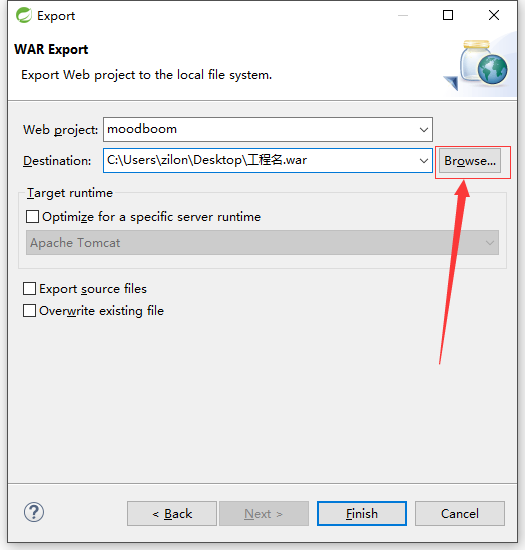Click the Spring leaf icon in title bar

point(24,15)
